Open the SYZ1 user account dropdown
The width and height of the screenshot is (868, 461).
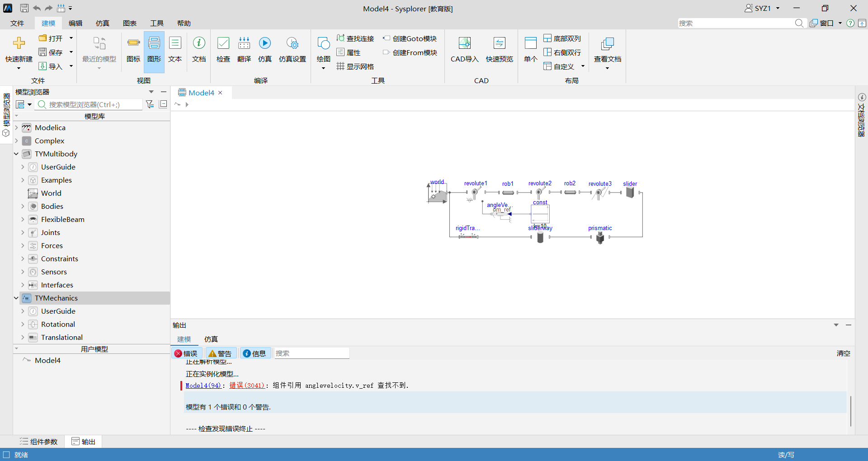pos(778,8)
